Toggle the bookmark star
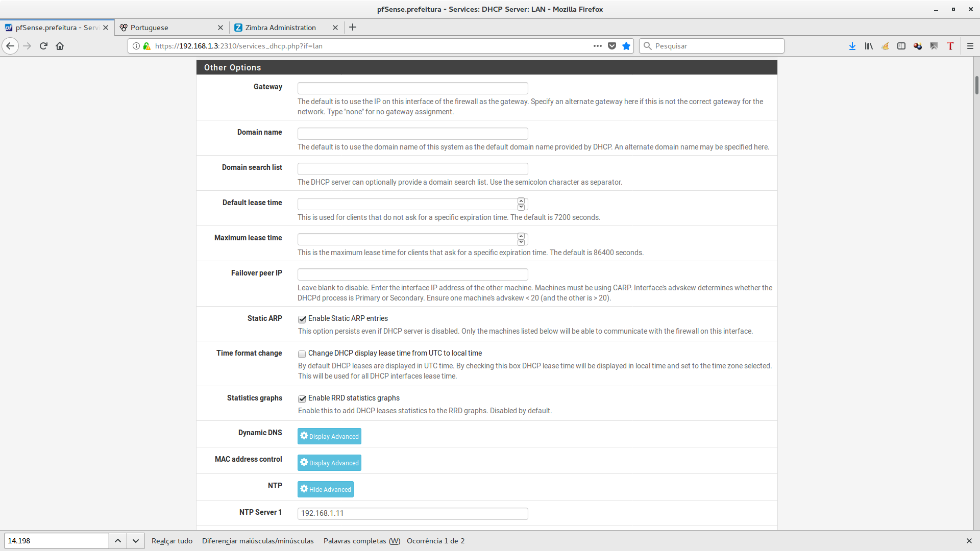Screen dimensions: 980x551 pos(626,46)
